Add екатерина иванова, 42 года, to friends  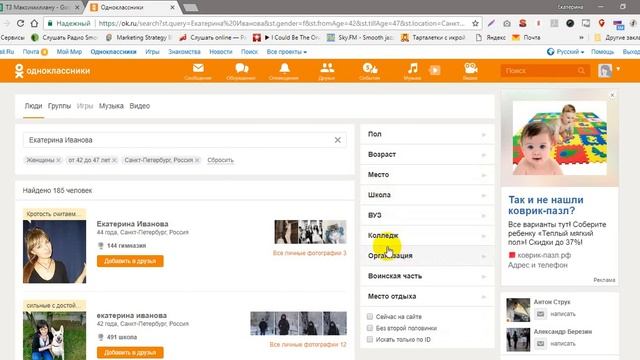coord(130,353)
